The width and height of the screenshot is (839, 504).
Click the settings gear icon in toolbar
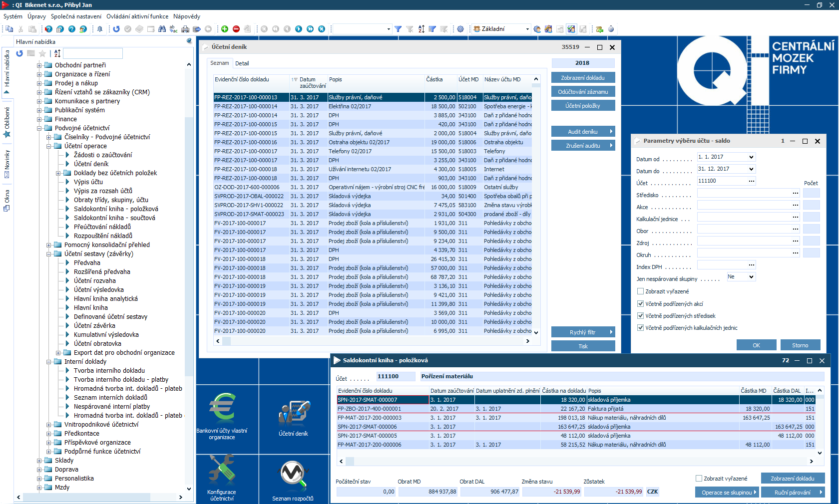(x=460, y=29)
